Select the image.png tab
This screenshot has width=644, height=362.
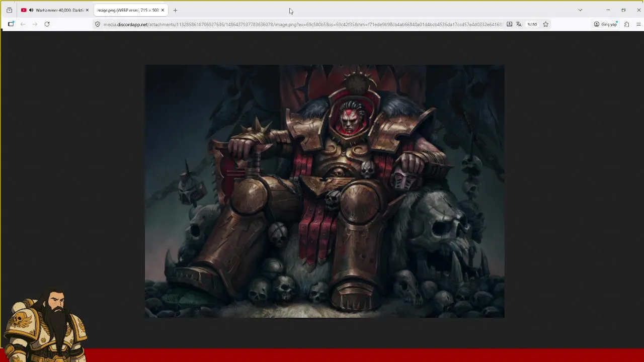click(x=131, y=10)
